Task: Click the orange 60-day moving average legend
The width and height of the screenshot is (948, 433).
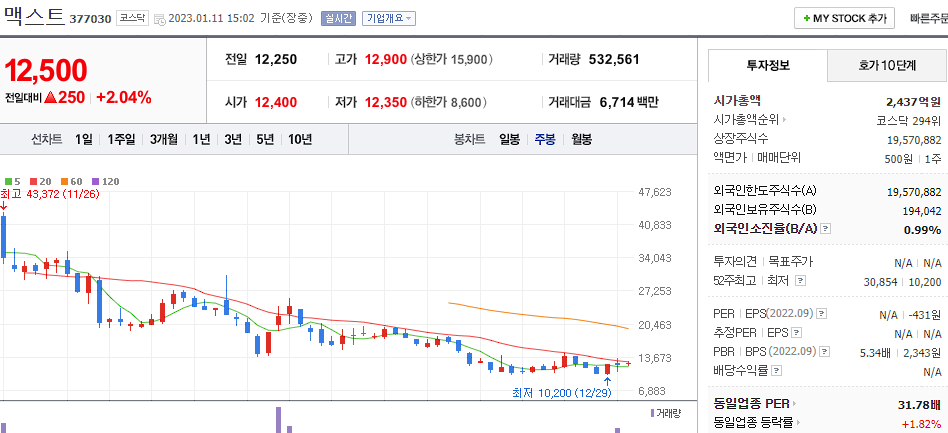Action: click(x=71, y=181)
